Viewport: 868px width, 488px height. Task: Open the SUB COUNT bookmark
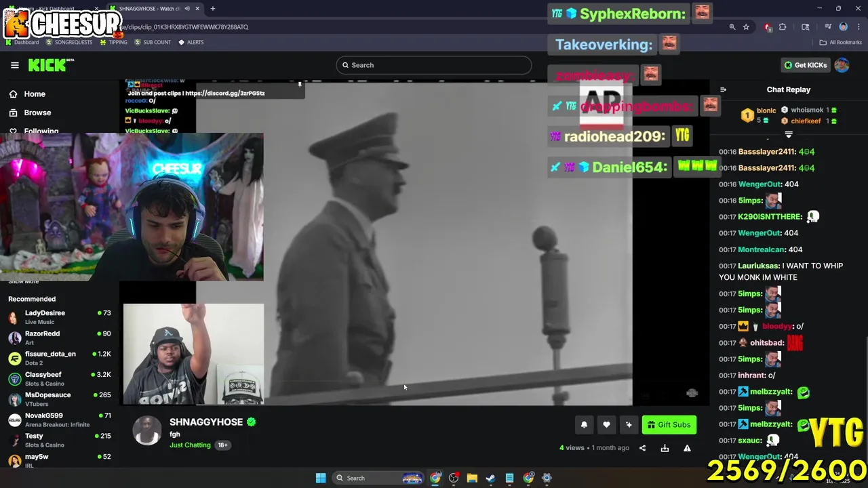coord(153,42)
